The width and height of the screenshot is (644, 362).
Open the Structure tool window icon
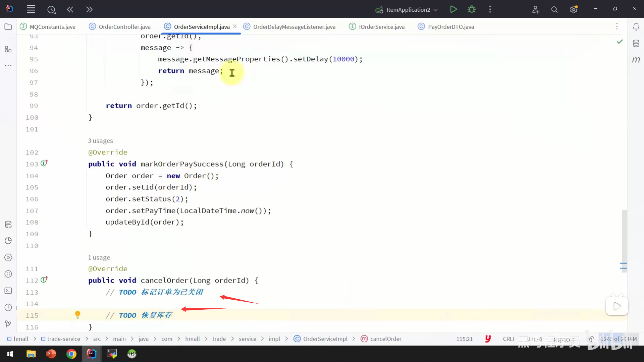pos(8,49)
